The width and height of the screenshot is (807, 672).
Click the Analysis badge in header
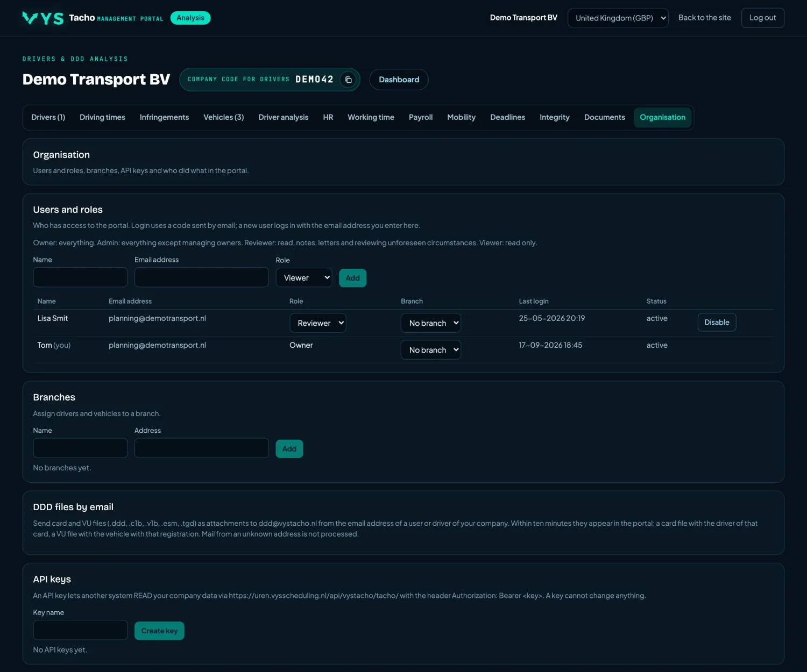tap(190, 18)
